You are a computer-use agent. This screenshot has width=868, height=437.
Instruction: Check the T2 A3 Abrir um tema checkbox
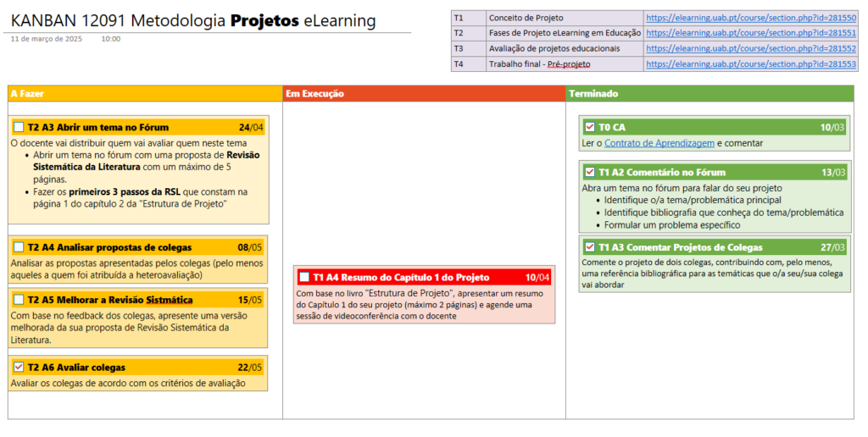click(19, 127)
